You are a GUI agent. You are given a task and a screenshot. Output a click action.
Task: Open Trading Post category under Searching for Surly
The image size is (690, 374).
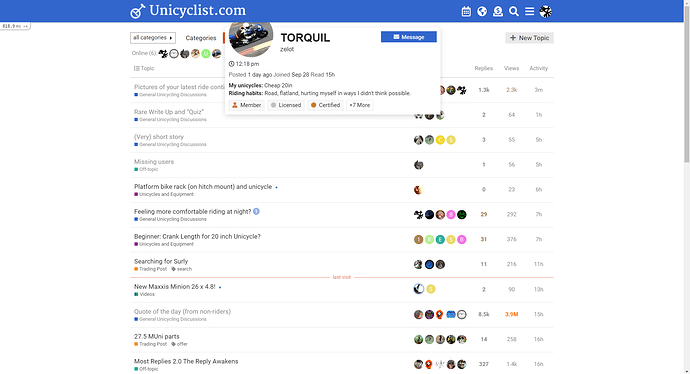[150, 269]
